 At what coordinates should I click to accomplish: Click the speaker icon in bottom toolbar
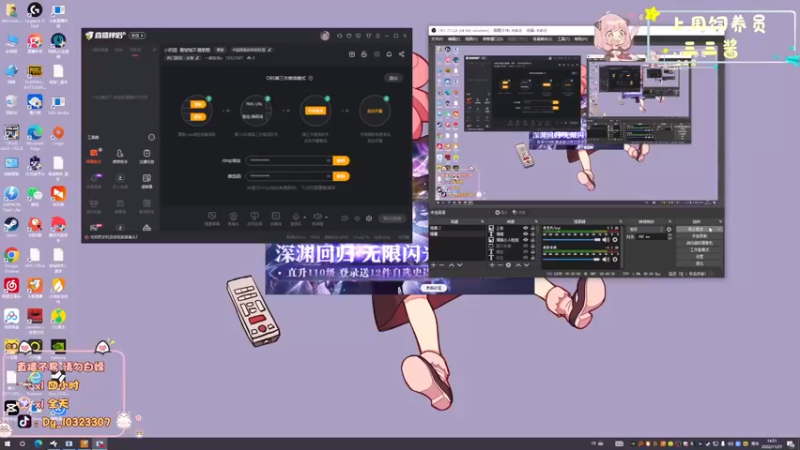tap(317, 217)
